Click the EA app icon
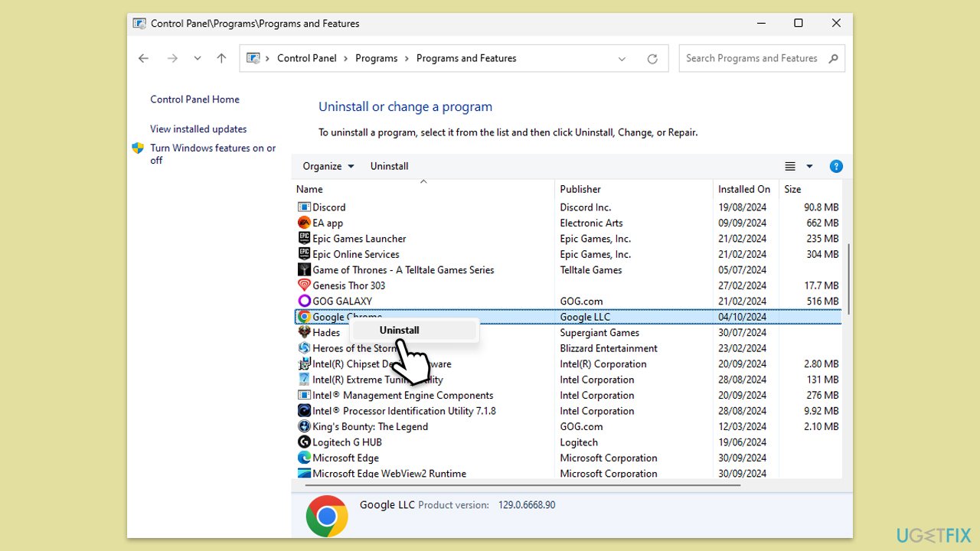Image resolution: width=980 pixels, height=551 pixels. coord(304,223)
